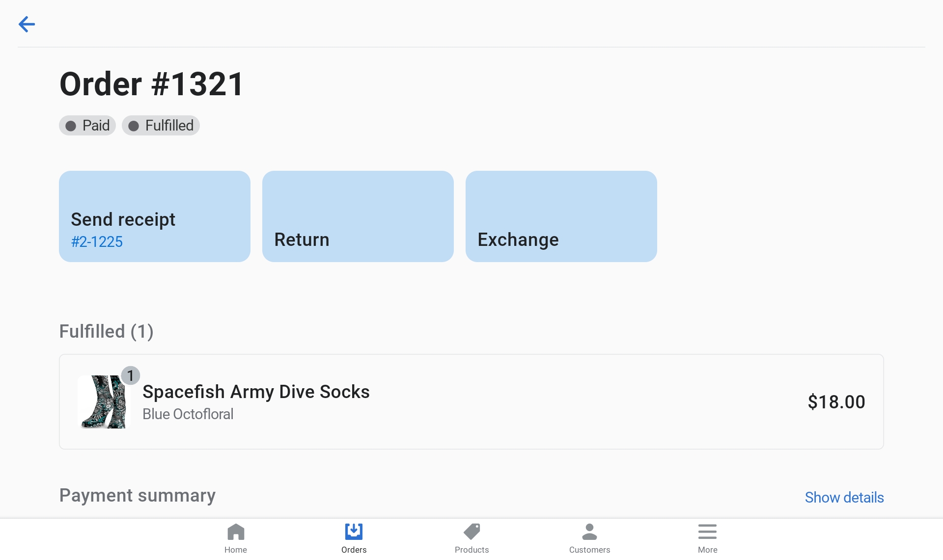
Task: Go back using the arrow icon
Action: (x=27, y=24)
